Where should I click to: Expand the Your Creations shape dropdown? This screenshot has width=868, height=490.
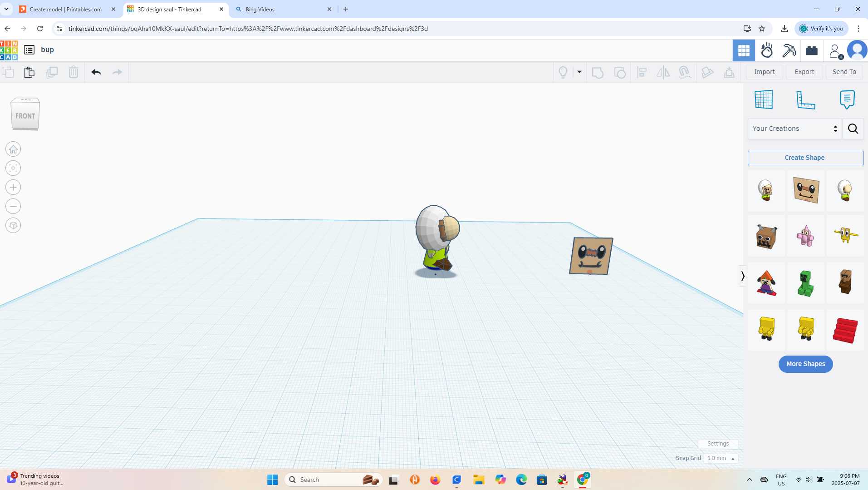coord(794,129)
